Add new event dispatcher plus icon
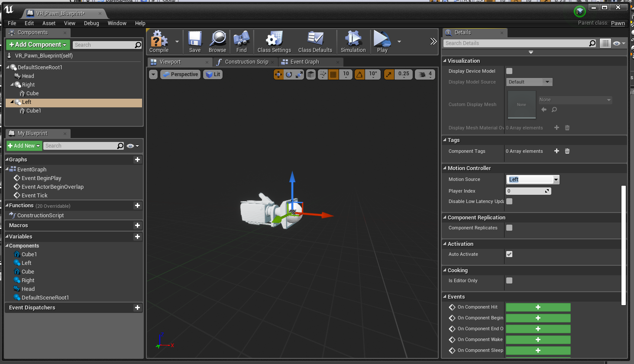 tap(137, 308)
